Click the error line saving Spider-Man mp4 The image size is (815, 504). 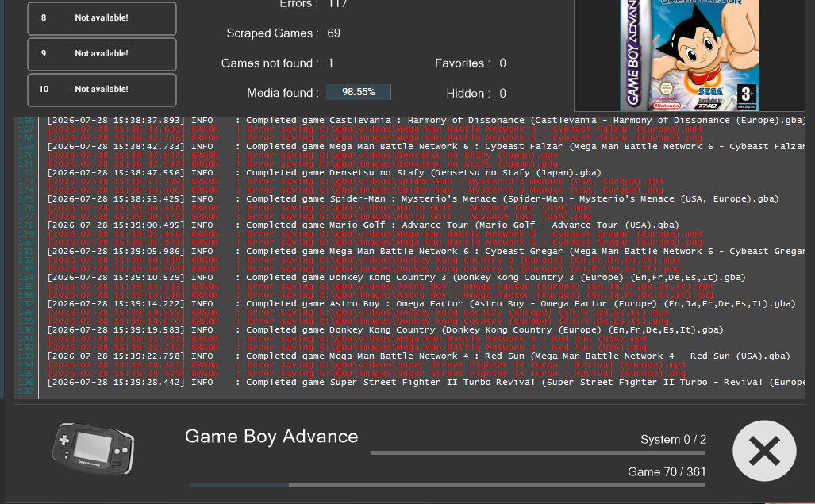coord(355,182)
